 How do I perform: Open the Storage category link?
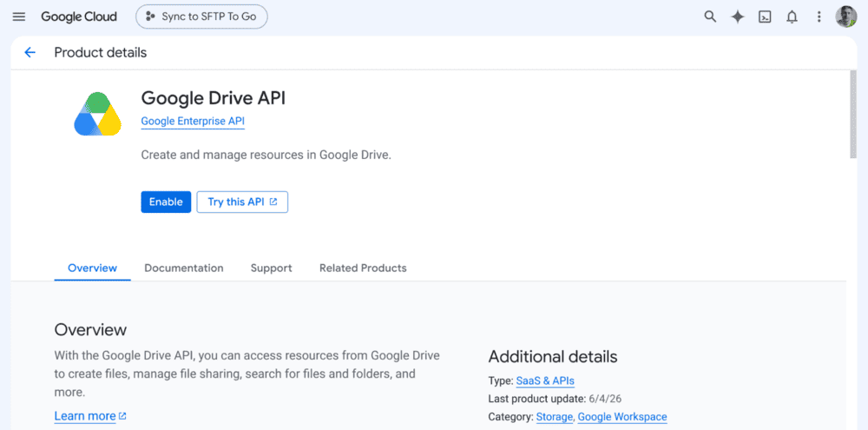point(555,417)
